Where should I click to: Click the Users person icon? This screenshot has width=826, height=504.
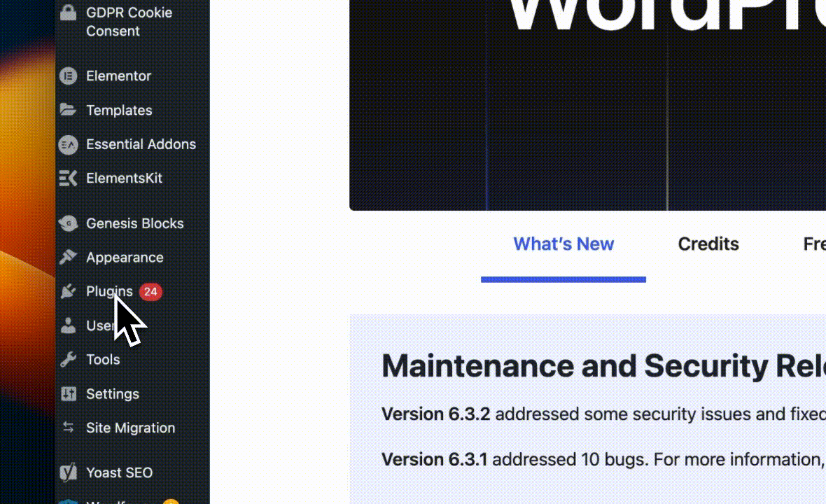pyautogui.click(x=68, y=325)
